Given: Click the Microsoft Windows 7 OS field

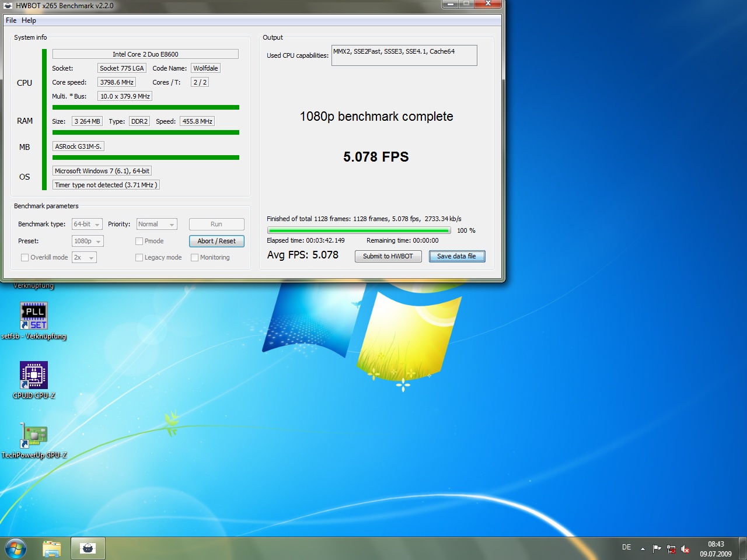Looking at the screenshot, I should [x=102, y=171].
